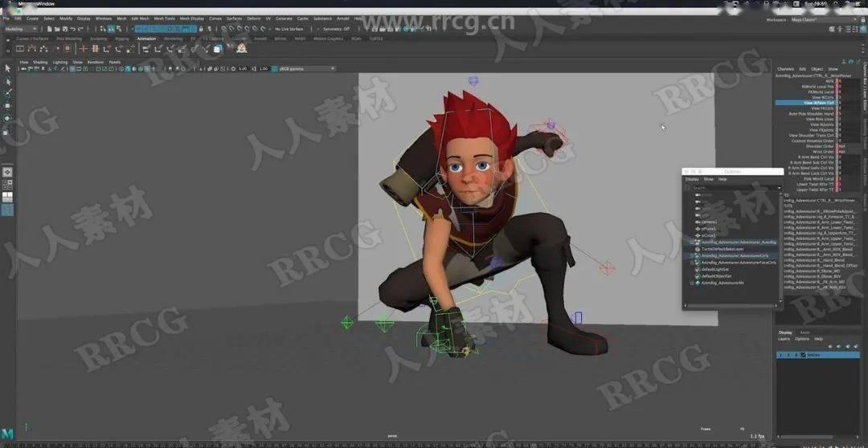868x448 pixels.
Task: Toggle the Outliner layout button in sidebar
Action: pyautogui.click(x=7, y=210)
